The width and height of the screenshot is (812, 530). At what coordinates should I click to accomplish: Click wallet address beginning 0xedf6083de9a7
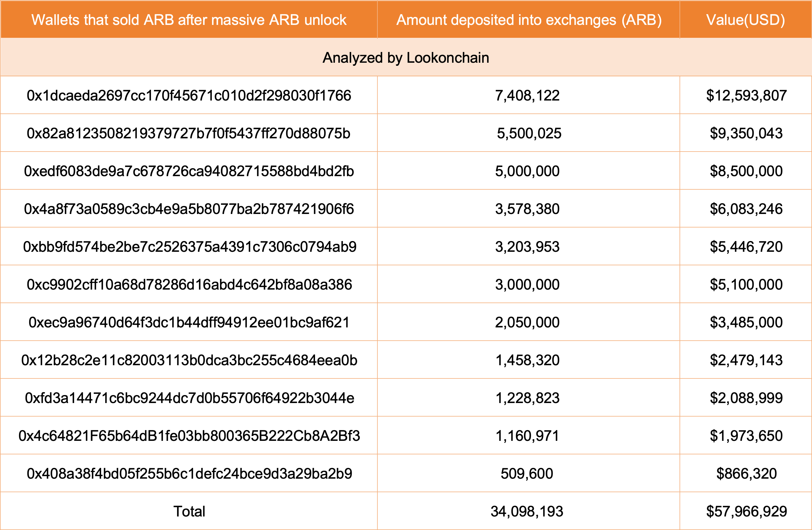click(189, 171)
